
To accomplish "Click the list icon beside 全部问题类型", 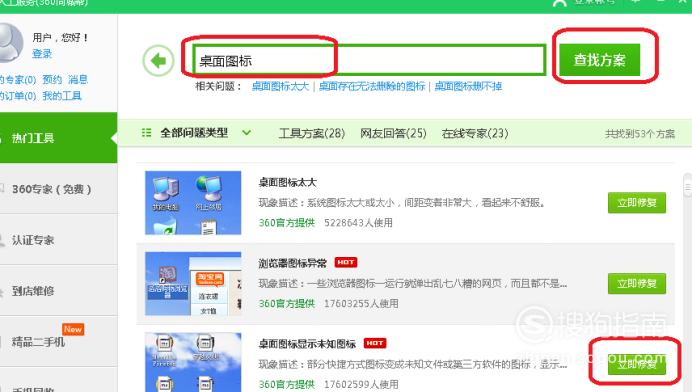I will 147,132.
